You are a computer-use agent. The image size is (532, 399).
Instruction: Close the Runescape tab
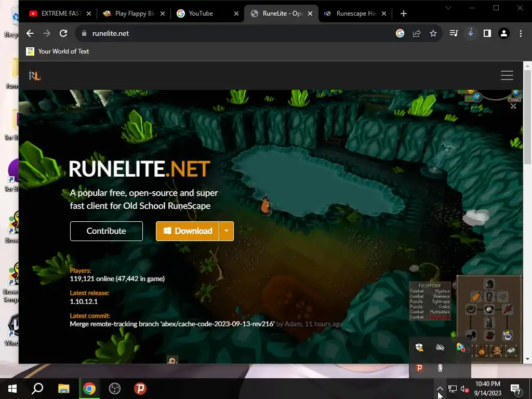coord(384,14)
